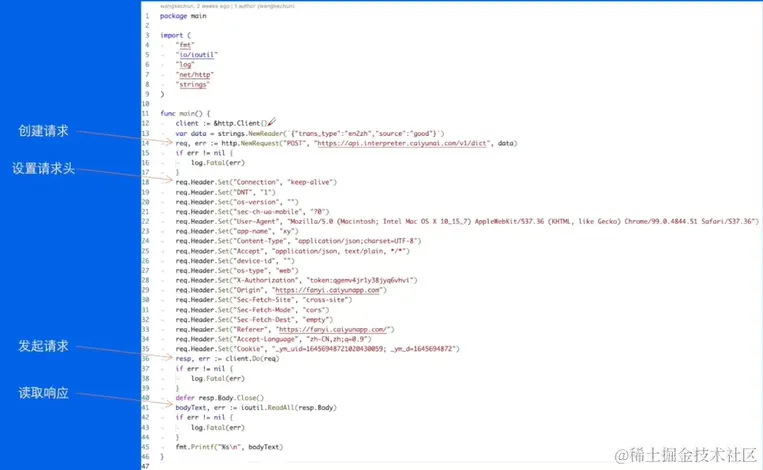This screenshot has width=763, height=470.
Task: Click the Header.Set "User-Agent" line
Action: click(x=467, y=221)
